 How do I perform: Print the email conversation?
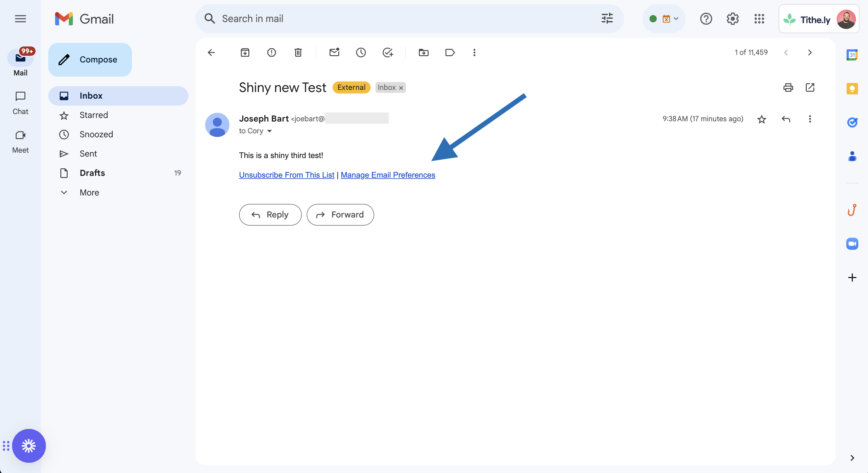point(788,87)
